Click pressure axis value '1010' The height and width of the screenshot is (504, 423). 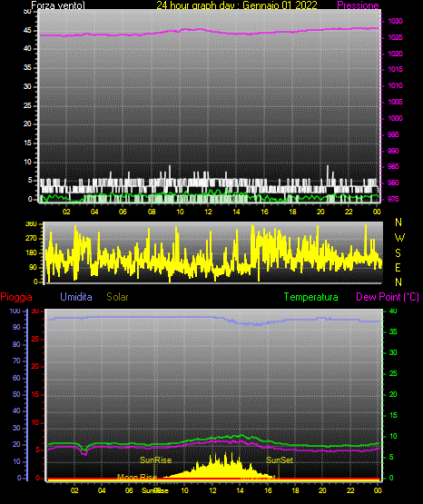(x=395, y=86)
